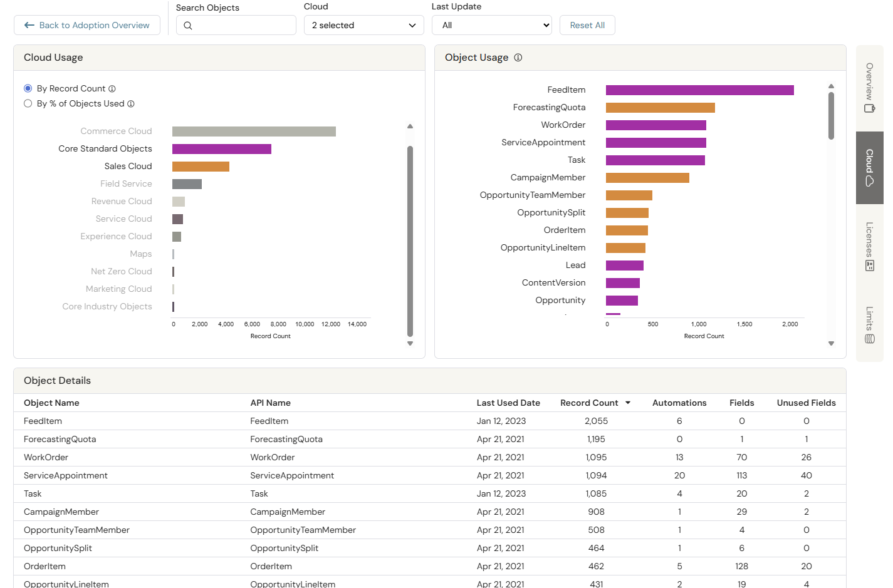Click the Overview sidebar icon
Screen dimensions: 893x588
(869, 108)
